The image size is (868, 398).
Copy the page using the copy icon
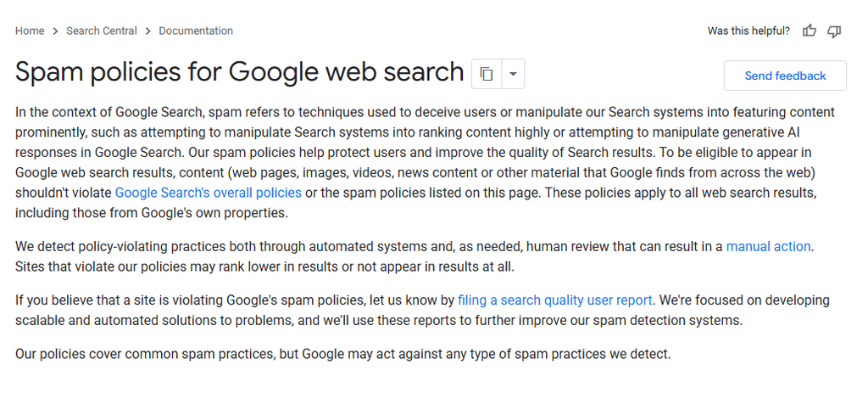pyautogui.click(x=487, y=74)
